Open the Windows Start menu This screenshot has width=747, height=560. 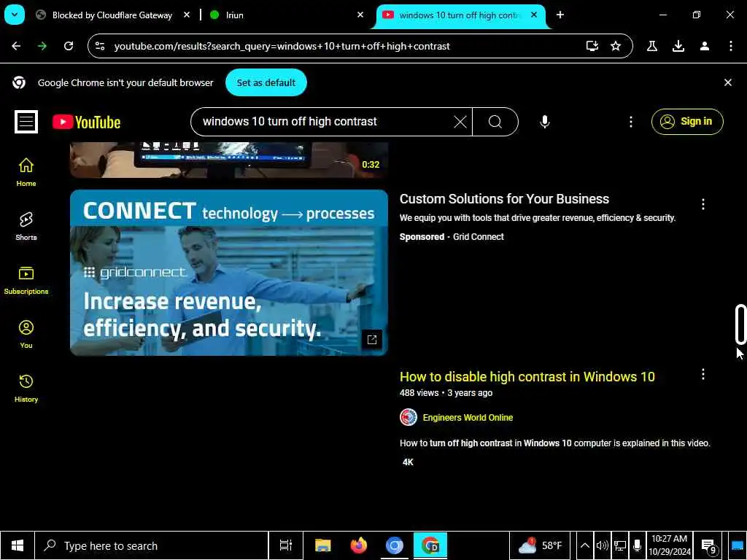pyautogui.click(x=18, y=545)
